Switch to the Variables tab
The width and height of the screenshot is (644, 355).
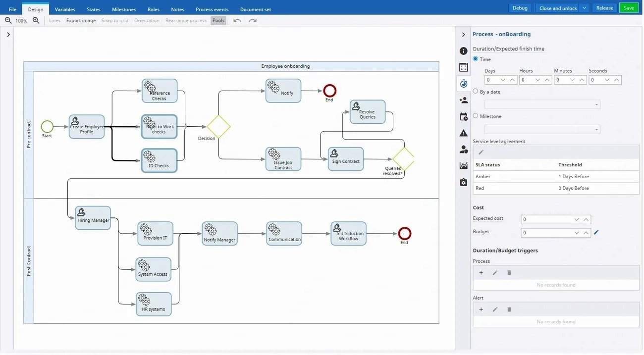65,9
